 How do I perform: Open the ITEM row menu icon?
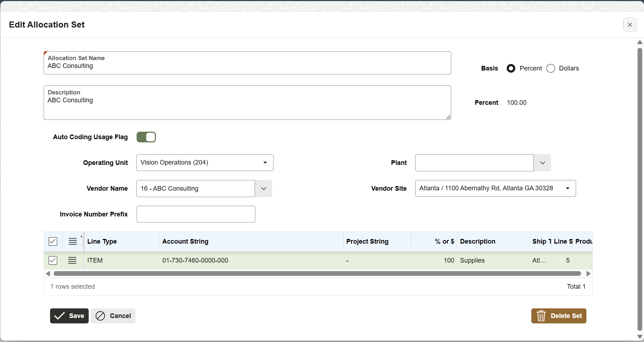coord(72,260)
